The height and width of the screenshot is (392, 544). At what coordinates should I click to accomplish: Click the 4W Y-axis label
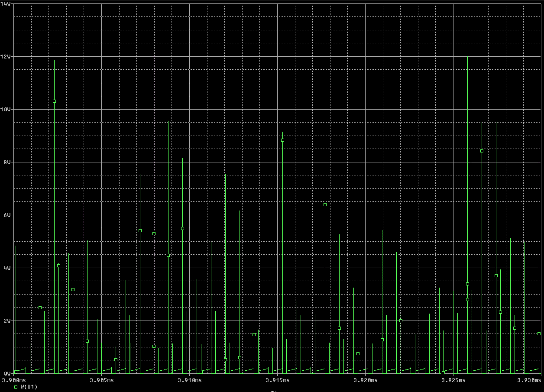tap(7, 268)
